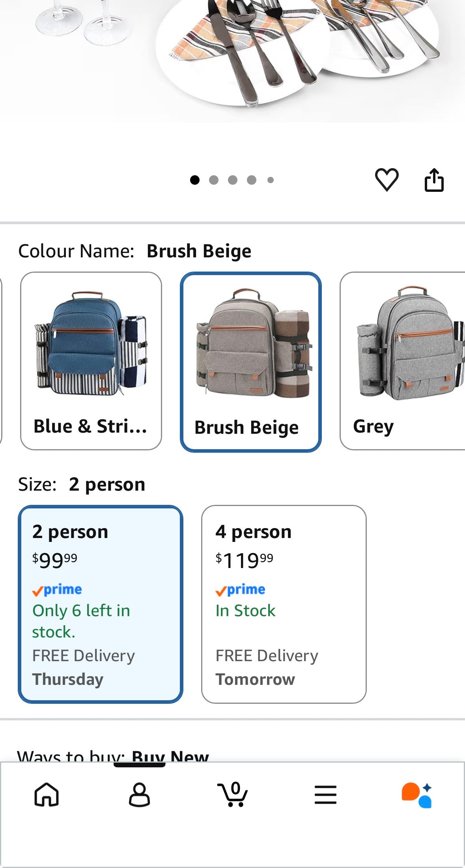Tap the $119.99 price on 4 person option

[244, 560]
